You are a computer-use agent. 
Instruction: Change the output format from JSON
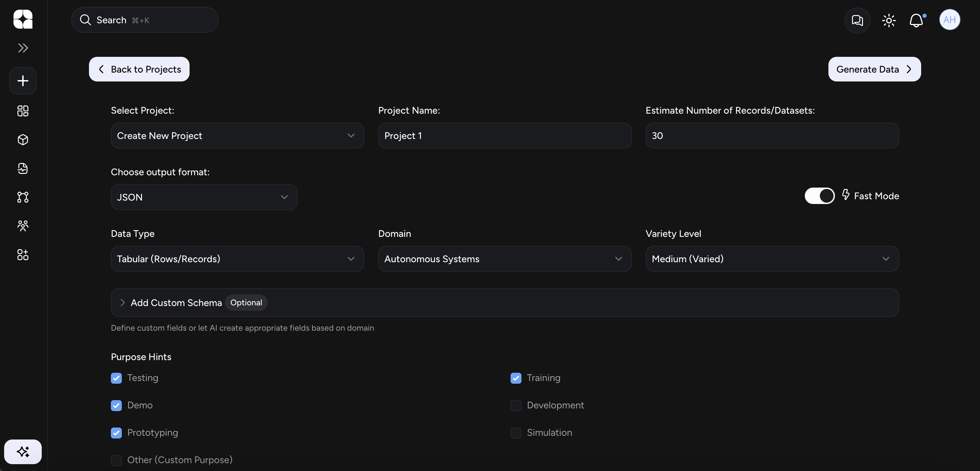point(204,197)
